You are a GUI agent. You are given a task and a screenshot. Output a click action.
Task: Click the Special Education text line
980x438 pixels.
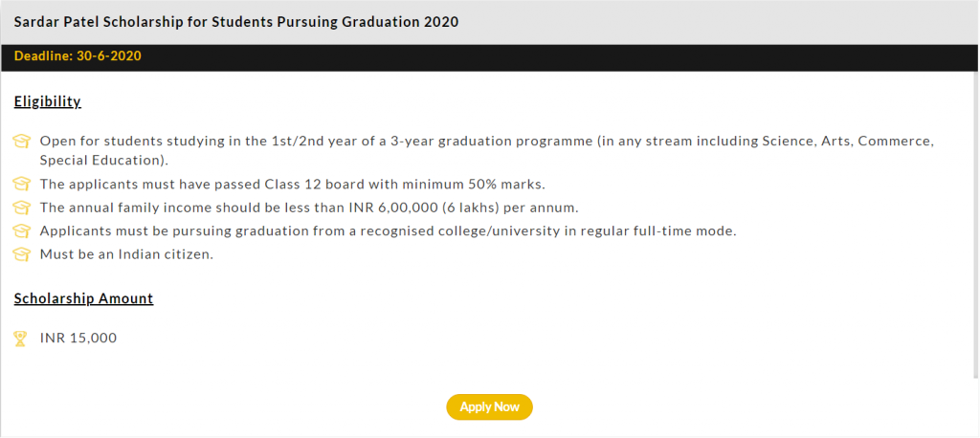[x=104, y=160]
